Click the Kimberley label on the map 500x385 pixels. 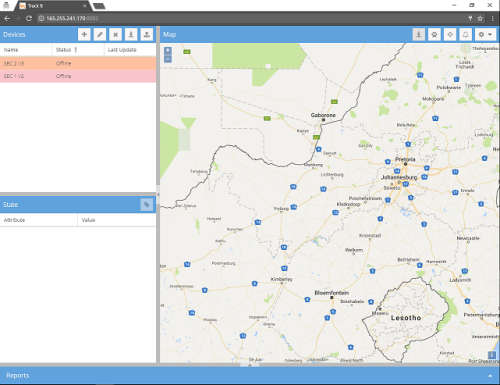click(282, 279)
